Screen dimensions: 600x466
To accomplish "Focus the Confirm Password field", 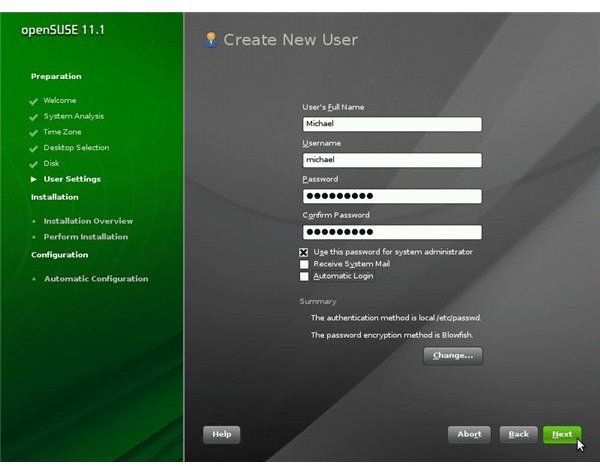I will (392, 232).
